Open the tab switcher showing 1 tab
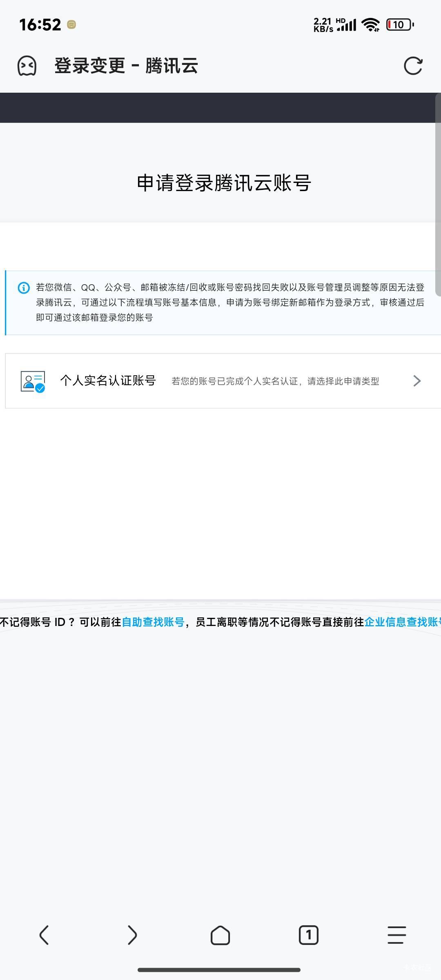441x980 pixels. (x=309, y=935)
